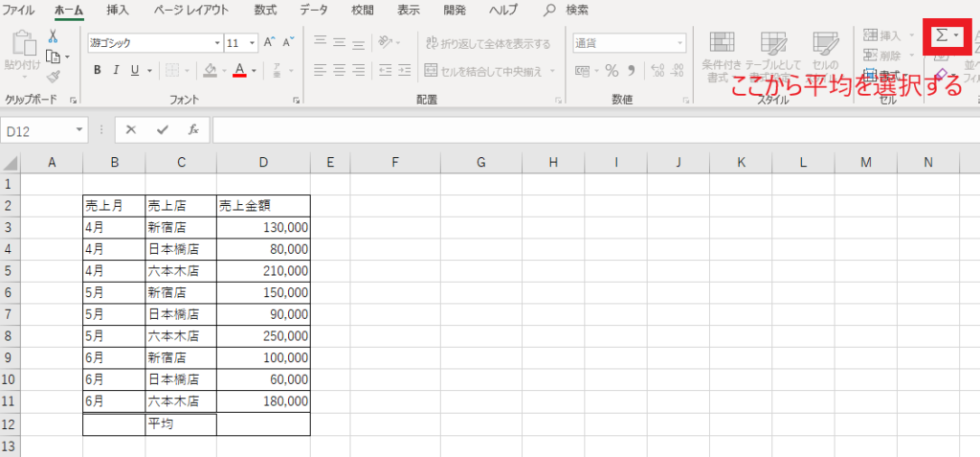The width and height of the screenshot is (980, 457).
Task: Select cell D12 next to 平均
Action: (264, 424)
